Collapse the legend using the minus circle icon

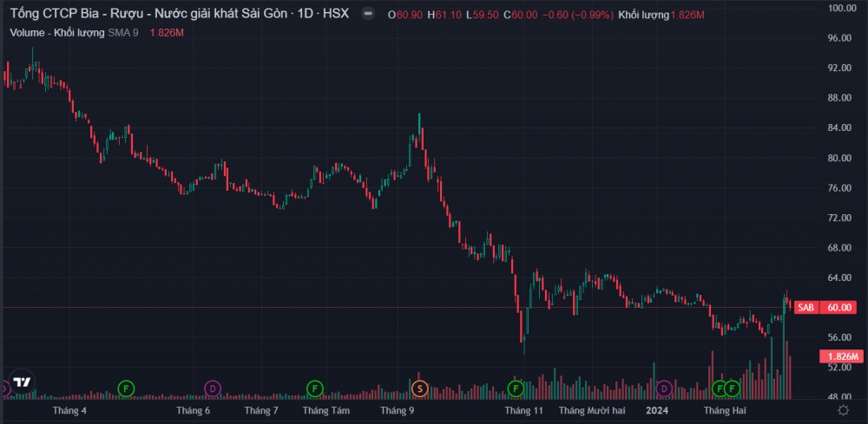pyautogui.click(x=367, y=15)
